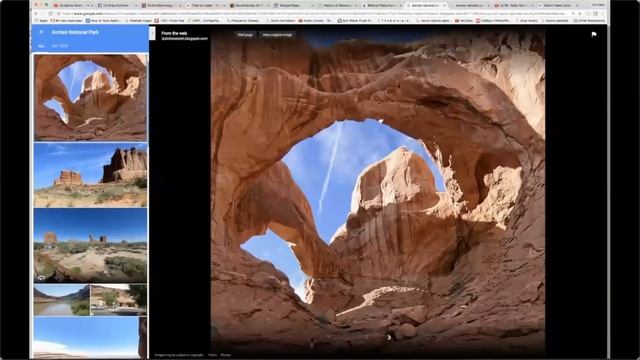Report the image with the flag icon
The image size is (640, 360).
594,35
